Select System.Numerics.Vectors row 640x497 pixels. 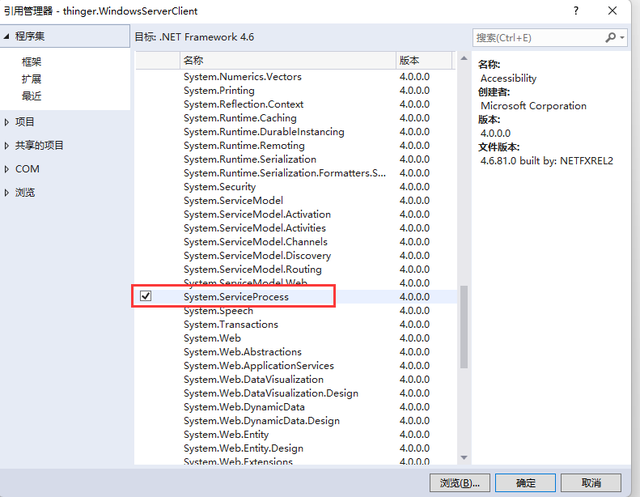point(296,77)
